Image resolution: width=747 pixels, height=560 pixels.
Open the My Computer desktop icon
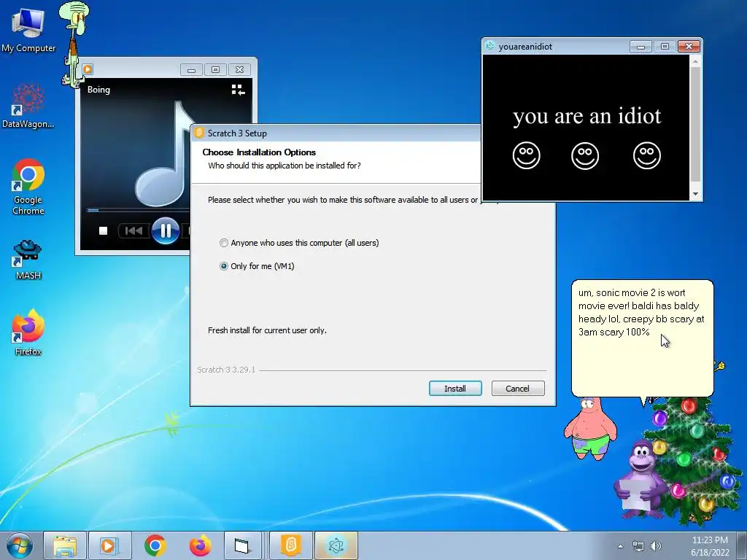tap(28, 29)
